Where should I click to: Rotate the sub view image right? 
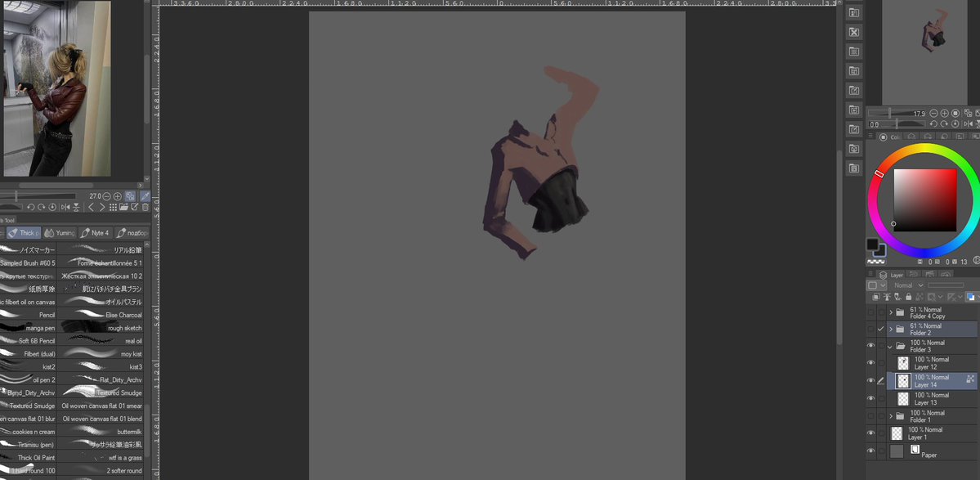(41, 208)
